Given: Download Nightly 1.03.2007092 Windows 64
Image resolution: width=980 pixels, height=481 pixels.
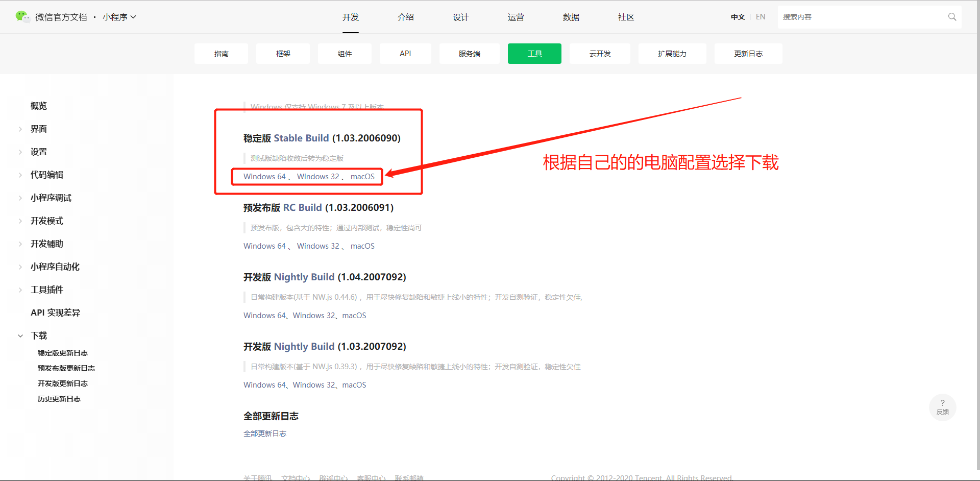Looking at the screenshot, I should click(264, 385).
